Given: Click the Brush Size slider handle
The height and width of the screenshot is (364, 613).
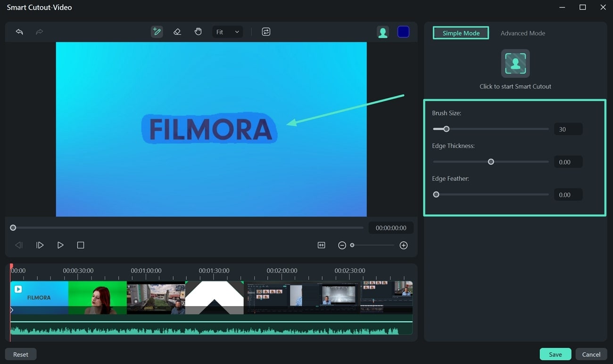Looking at the screenshot, I should point(446,129).
